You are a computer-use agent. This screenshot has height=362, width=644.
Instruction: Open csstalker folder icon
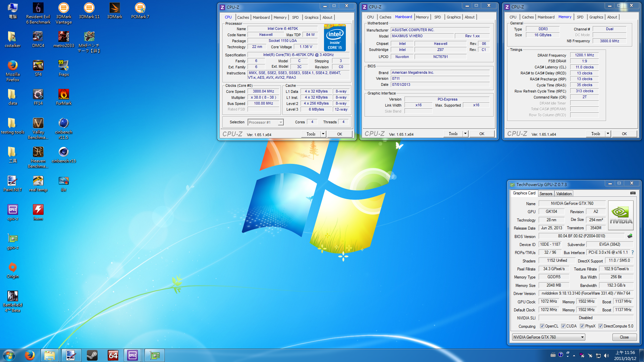coord(12,40)
